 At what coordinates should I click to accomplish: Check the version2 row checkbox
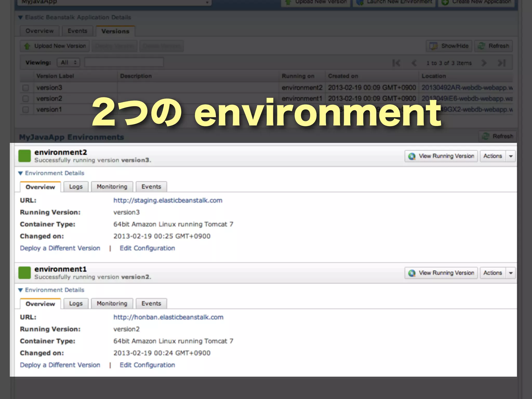[25, 99]
